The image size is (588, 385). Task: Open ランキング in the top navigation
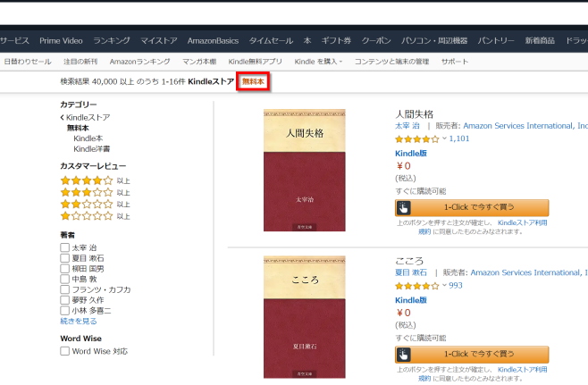click(x=112, y=41)
